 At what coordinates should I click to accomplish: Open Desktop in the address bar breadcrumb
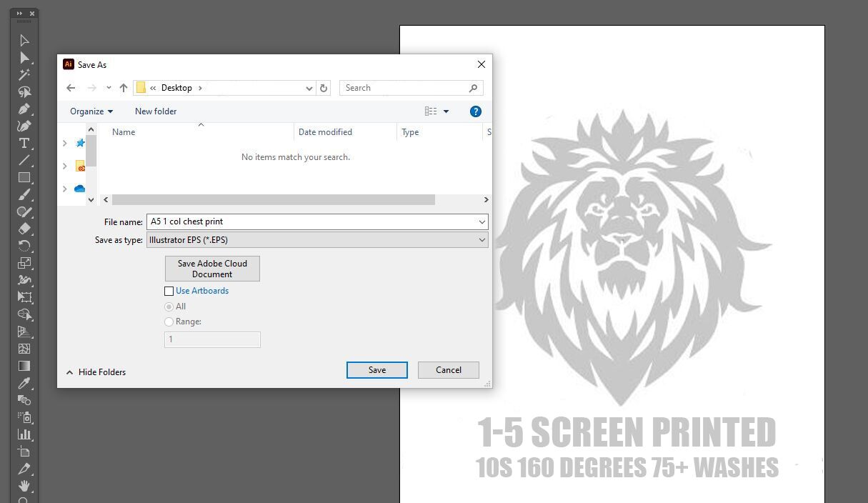coord(176,87)
